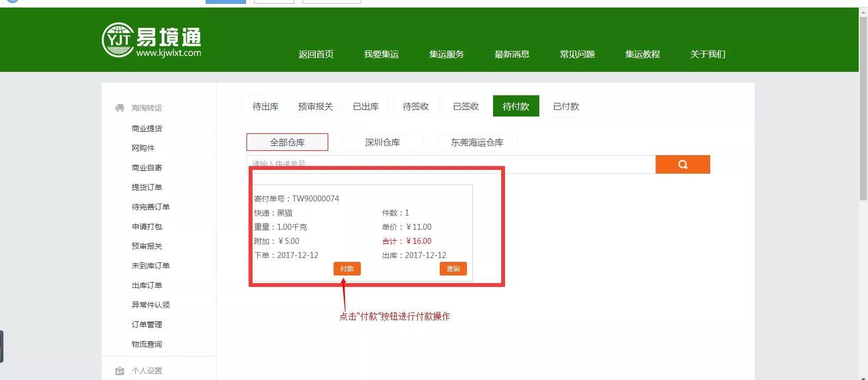The height and width of the screenshot is (380, 868).
Task: Click the 件数：1 text
Action: 396,213
